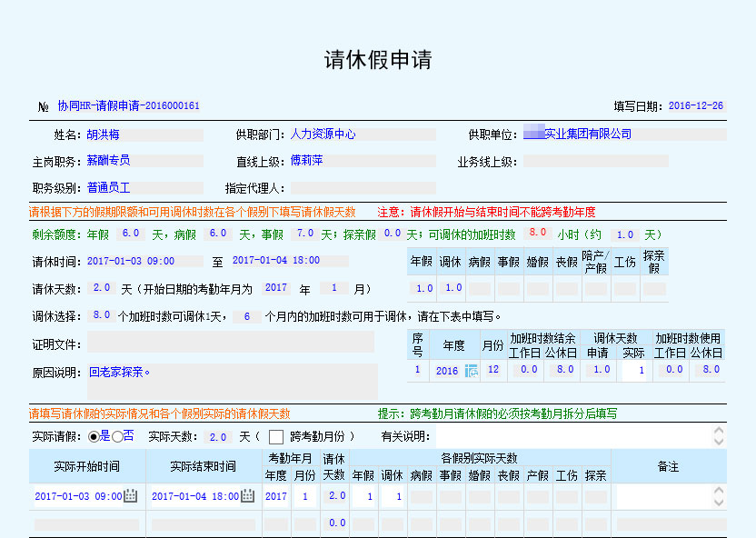Click the 考勤年 field 2017 beside 请休天数
The image size is (756, 538).
click(x=276, y=288)
